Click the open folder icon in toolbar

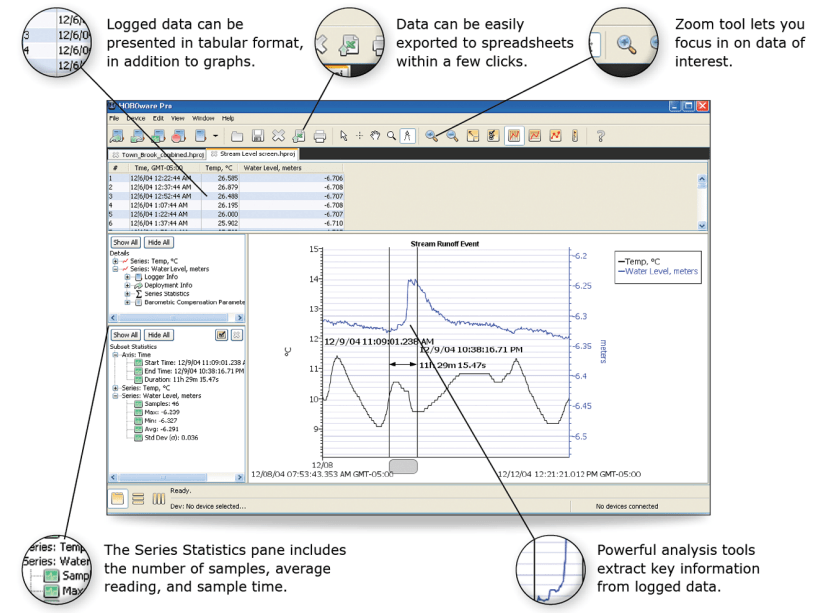click(x=237, y=135)
